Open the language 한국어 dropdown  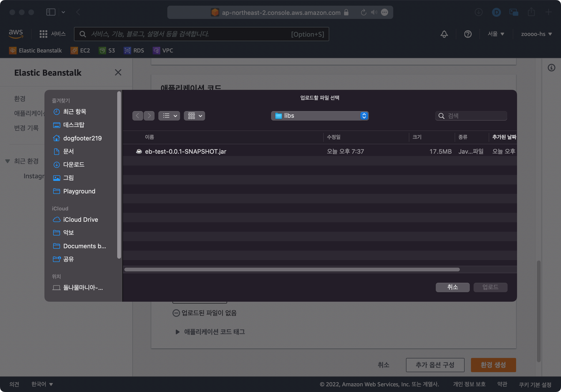[x=42, y=384]
